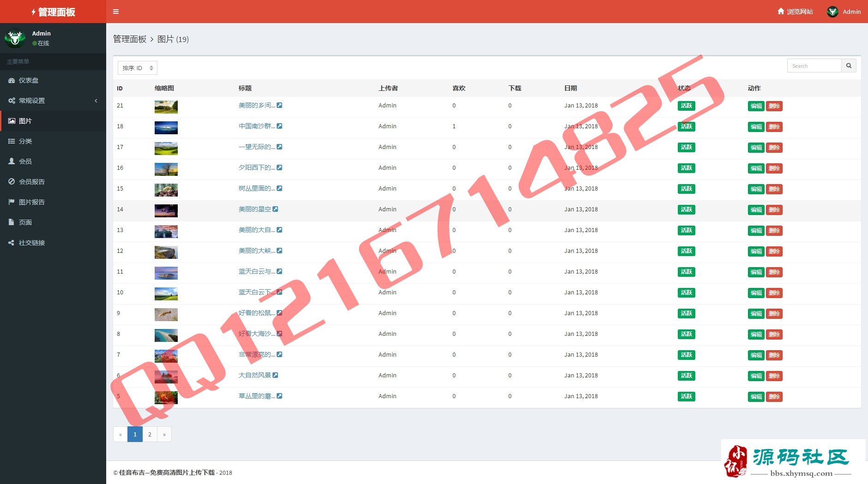
Task: Click 删除 button for image ID 5
Action: (774, 397)
